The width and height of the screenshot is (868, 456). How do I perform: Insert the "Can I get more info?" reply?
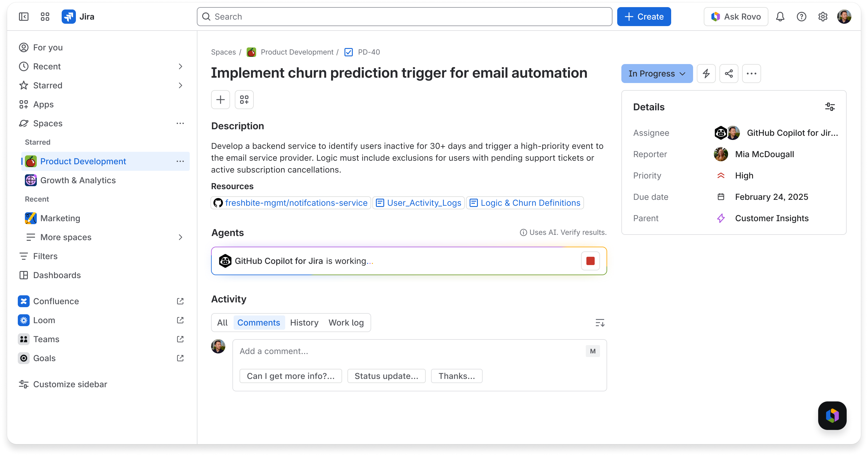291,376
